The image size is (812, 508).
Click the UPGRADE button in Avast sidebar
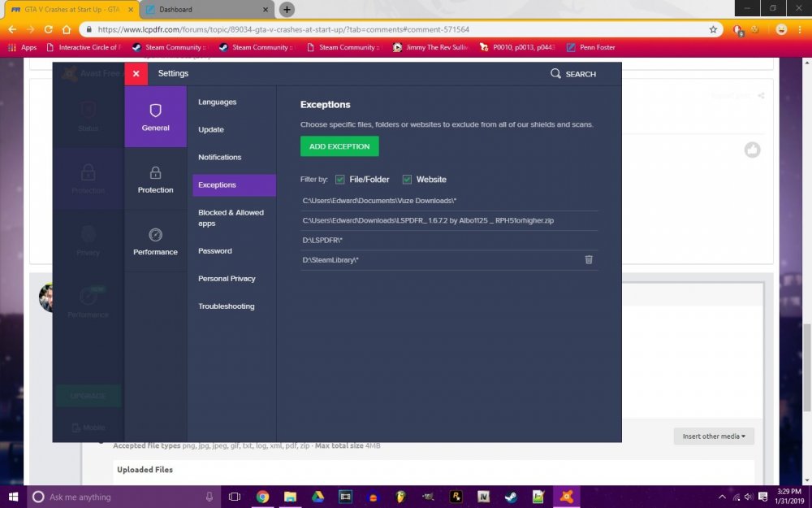pyautogui.click(x=88, y=396)
